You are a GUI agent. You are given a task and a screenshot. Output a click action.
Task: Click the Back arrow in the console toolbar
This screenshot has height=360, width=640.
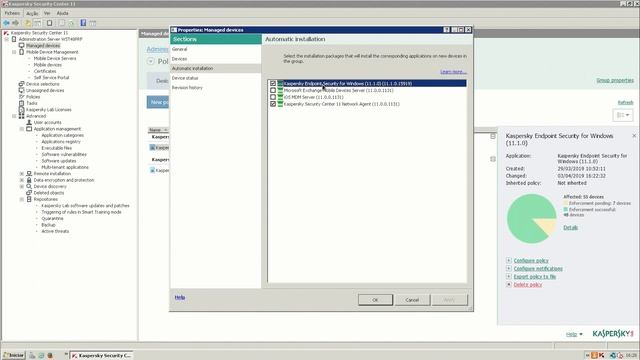[x=7, y=23]
